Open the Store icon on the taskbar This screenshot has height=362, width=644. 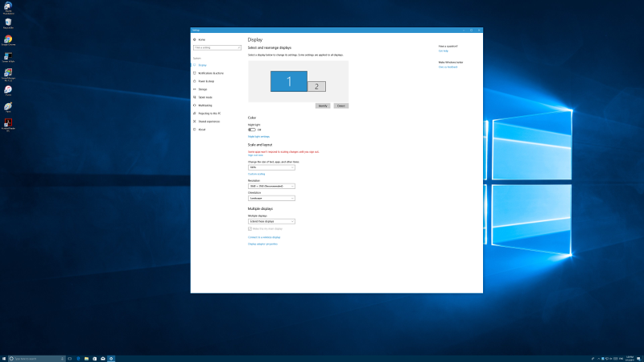[x=94, y=359]
